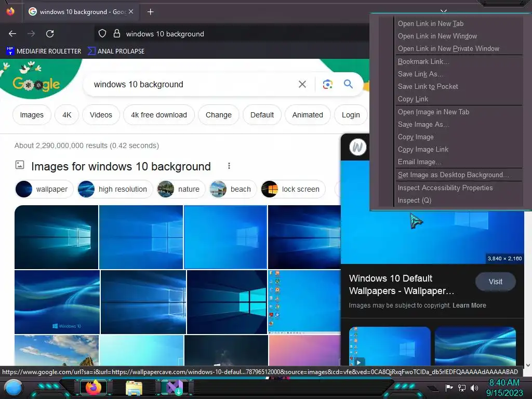Click the Action Center flag tray icon
The width and height of the screenshot is (532, 399).
(x=449, y=388)
